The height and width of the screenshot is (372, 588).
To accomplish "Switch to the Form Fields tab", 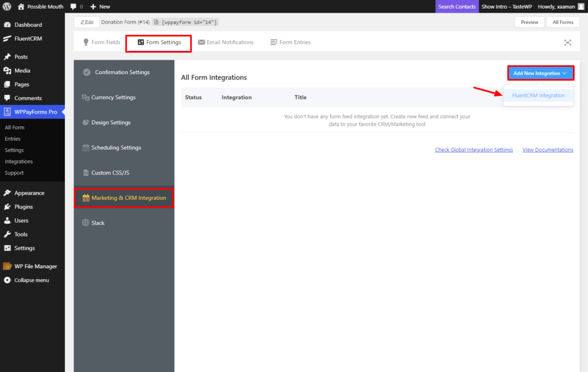I will pos(102,42).
